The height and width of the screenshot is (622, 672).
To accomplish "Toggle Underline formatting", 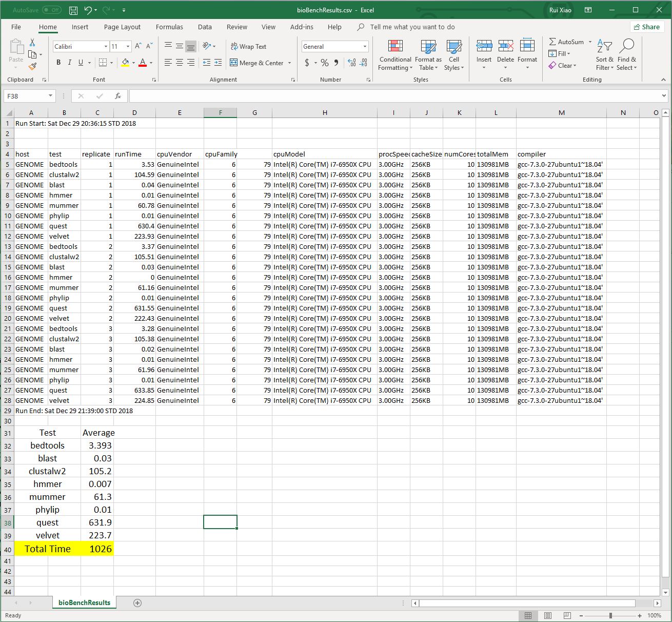I will pos(81,62).
